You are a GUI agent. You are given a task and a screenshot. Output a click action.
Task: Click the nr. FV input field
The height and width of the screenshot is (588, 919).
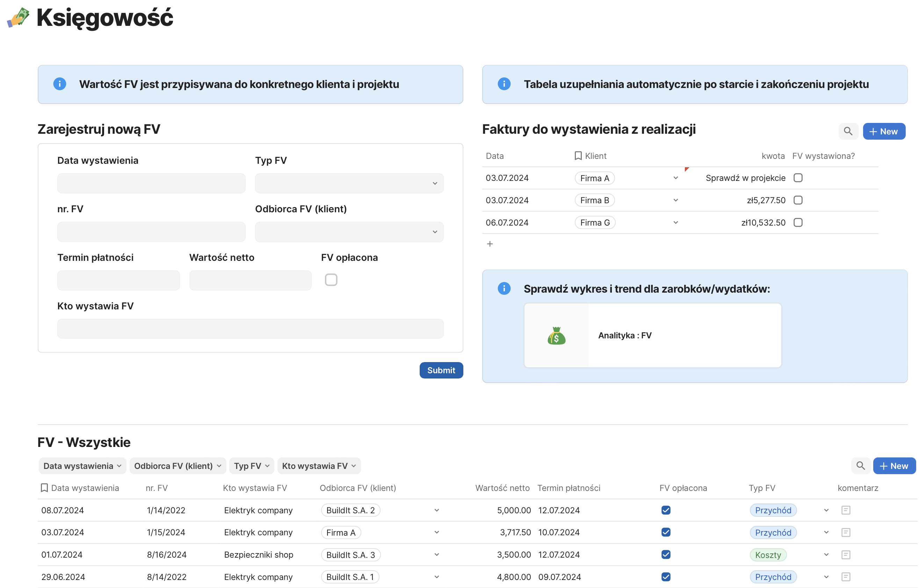click(x=151, y=232)
